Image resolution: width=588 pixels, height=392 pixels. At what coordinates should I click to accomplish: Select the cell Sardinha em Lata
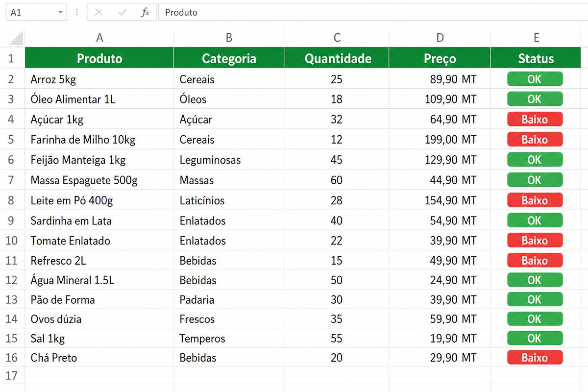coord(99,220)
